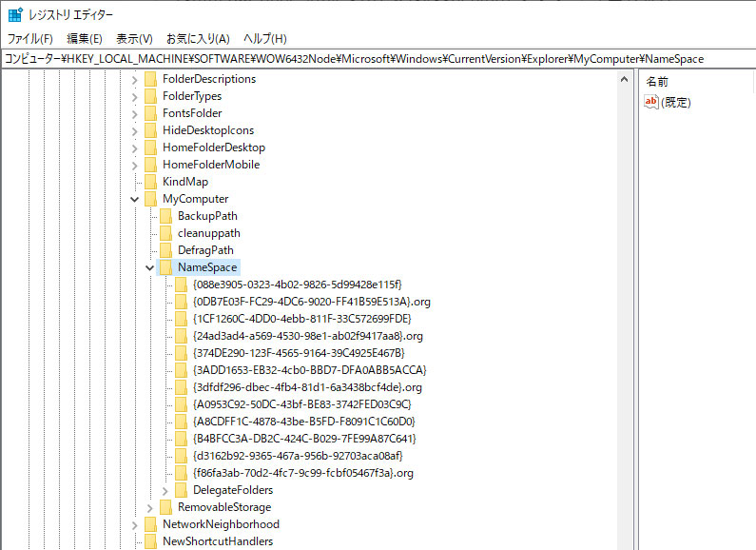Click the BackupPath folder icon
This screenshot has height=550, width=756.
[x=165, y=216]
